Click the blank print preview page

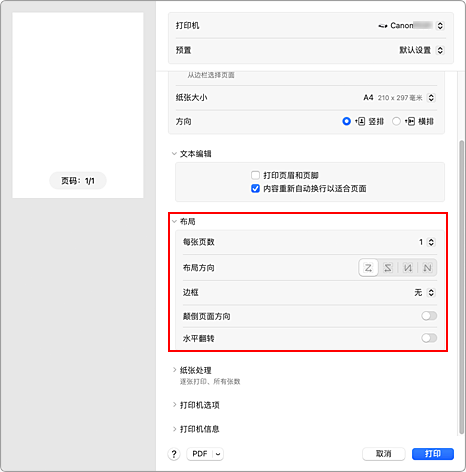(78, 105)
